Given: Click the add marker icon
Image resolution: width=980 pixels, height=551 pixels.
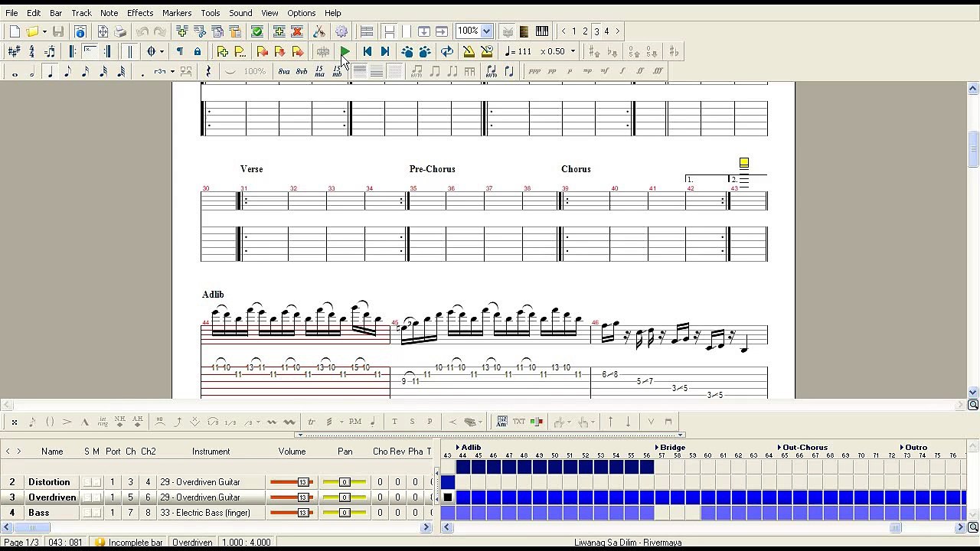Looking at the screenshot, I should (222, 51).
